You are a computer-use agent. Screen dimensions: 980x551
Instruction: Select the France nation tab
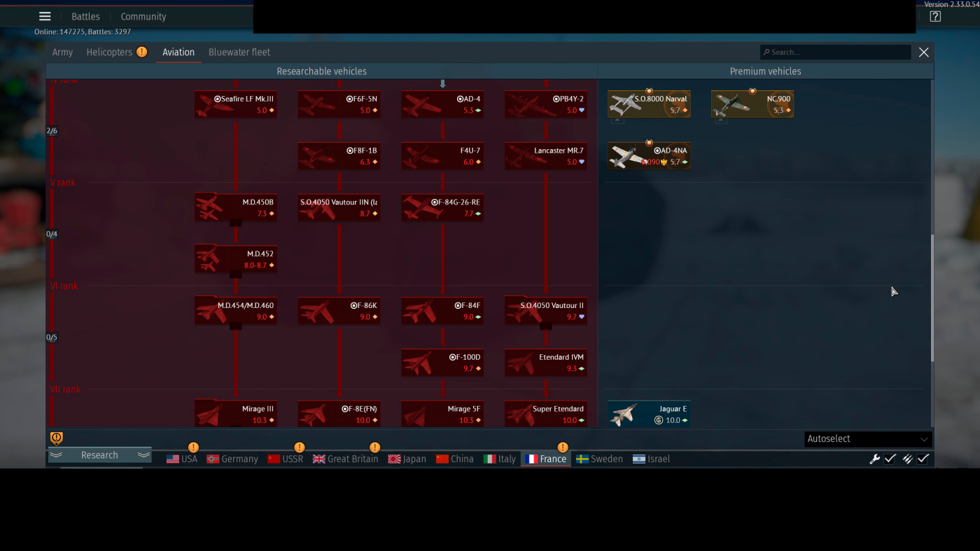pos(546,459)
